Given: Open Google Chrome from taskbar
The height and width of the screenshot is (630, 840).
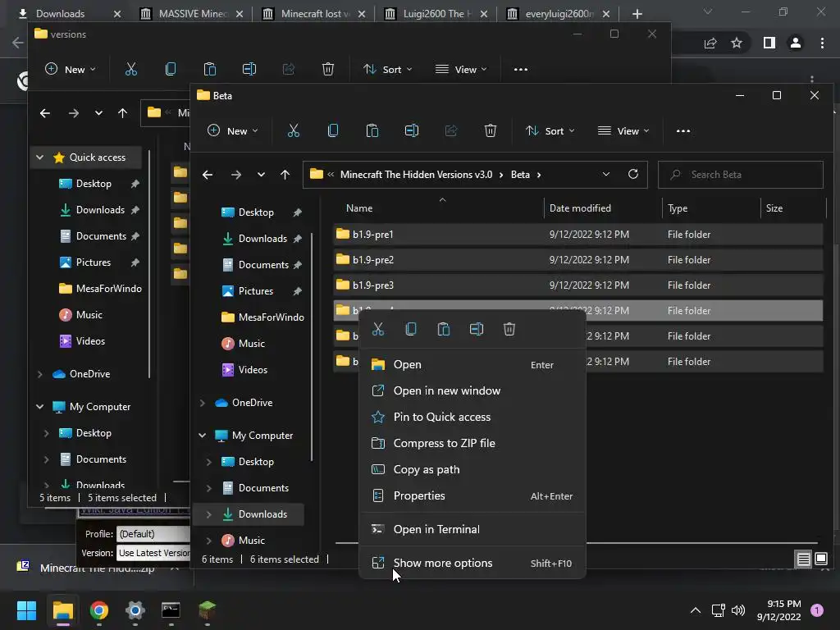Looking at the screenshot, I should [x=99, y=610].
